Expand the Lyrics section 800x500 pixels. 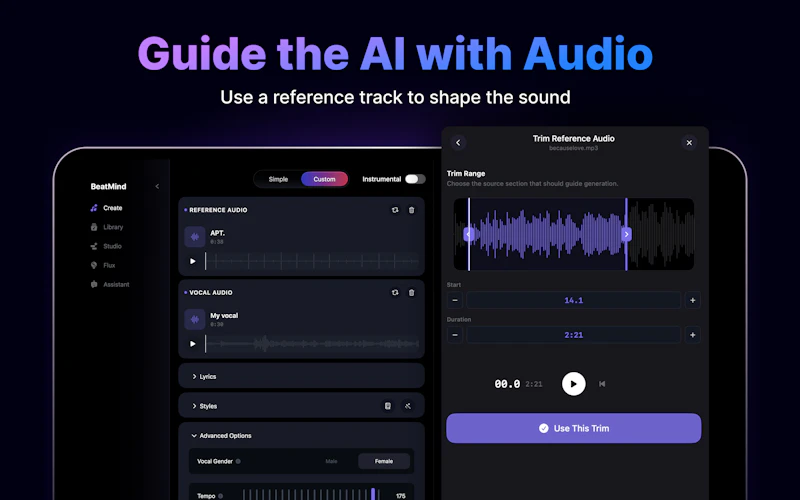302,377
